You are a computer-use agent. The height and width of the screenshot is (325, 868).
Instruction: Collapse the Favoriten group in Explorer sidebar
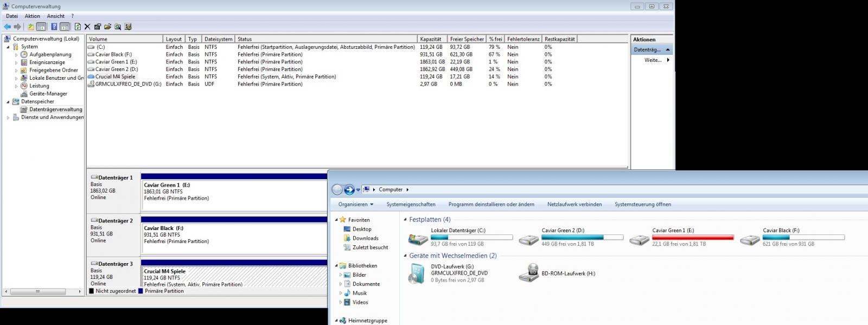336,220
